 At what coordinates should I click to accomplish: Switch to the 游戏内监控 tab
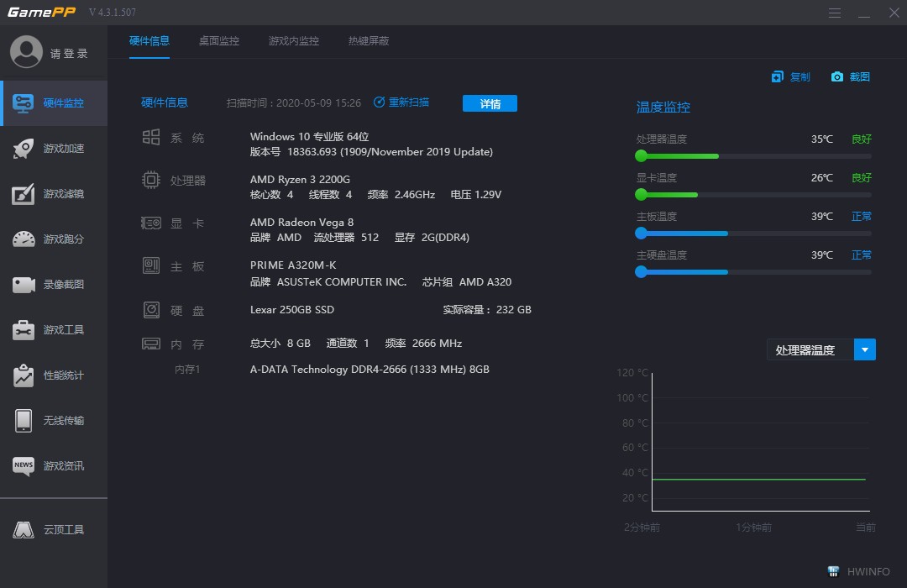point(293,40)
